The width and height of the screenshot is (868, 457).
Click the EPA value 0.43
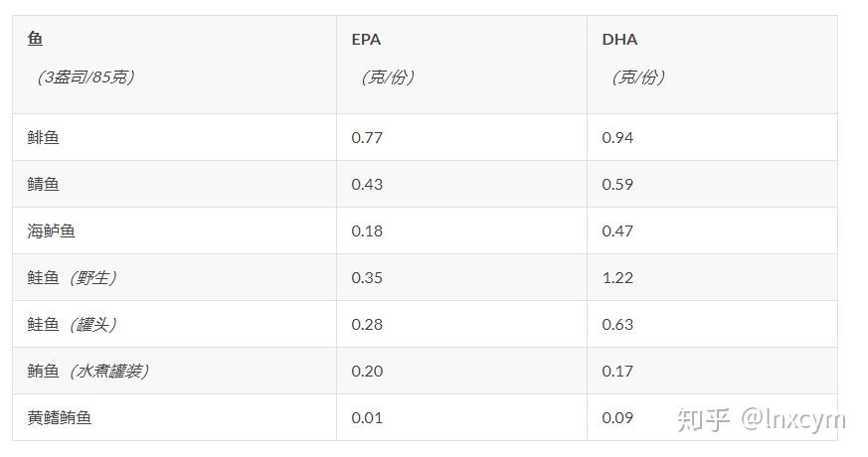pyautogui.click(x=367, y=184)
